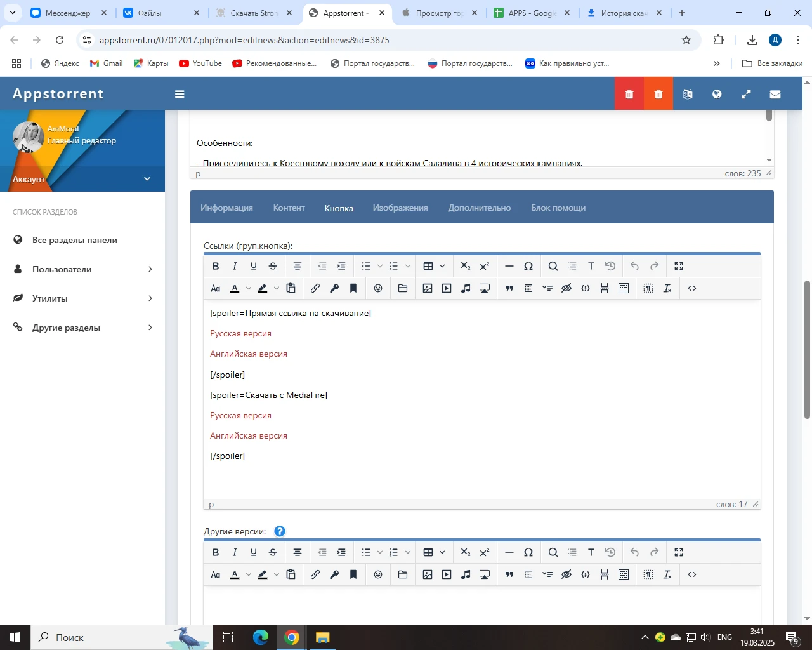The image size is (812, 650).
Task: Switch to the Контент tab
Action: click(289, 208)
